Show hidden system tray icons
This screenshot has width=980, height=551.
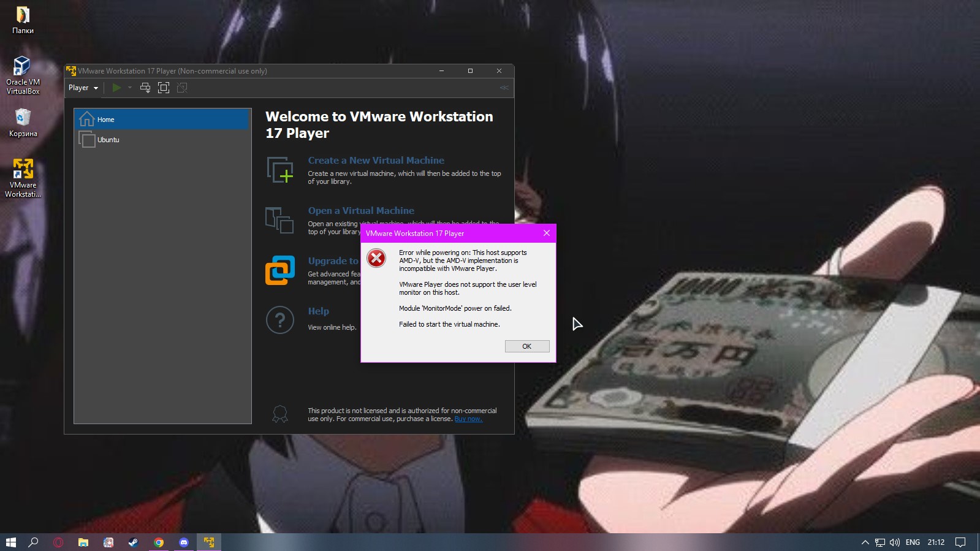(865, 542)
